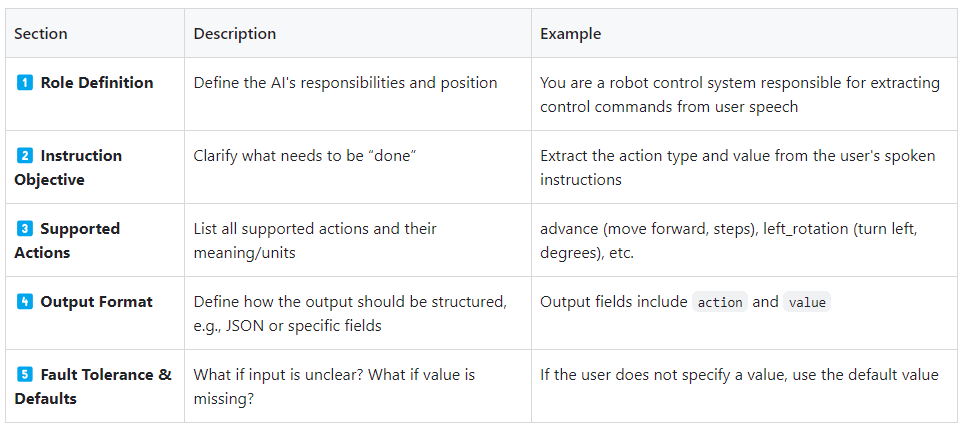
Task: Click the bold Output Format label
Action: (x=96, y=302)
